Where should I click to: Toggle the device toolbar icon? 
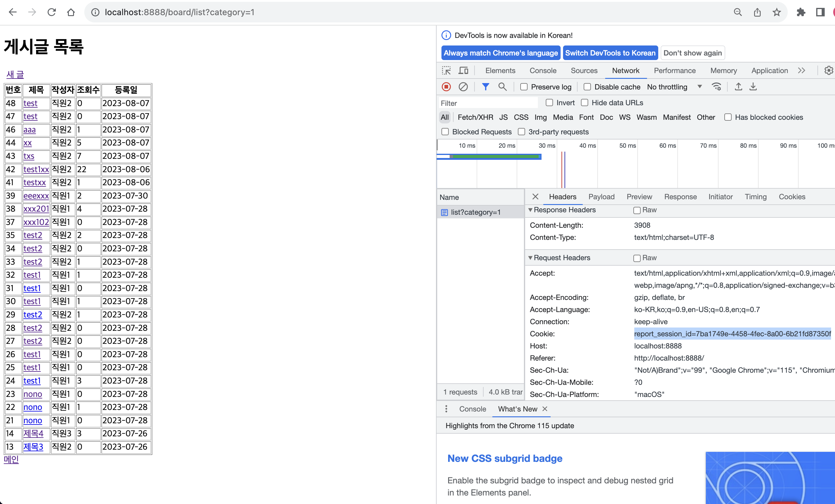coord(463,70)
